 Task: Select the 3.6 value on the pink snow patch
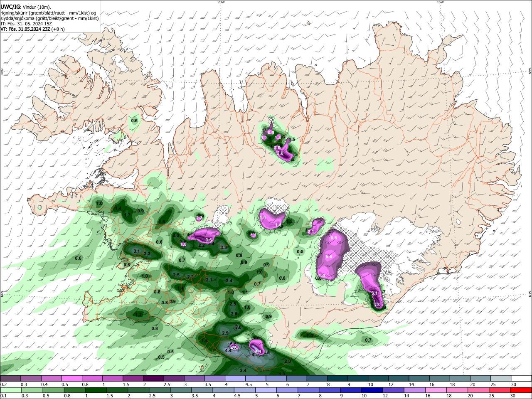[209, 240]
